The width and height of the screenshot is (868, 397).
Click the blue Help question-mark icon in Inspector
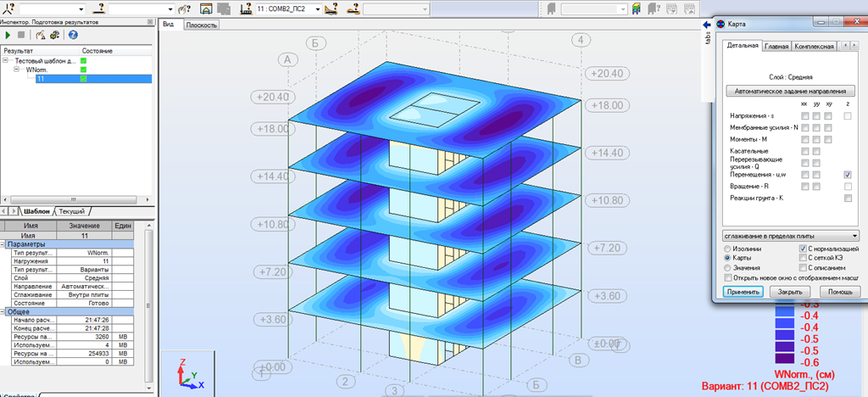pyautogui.click(x=73, y=36)
